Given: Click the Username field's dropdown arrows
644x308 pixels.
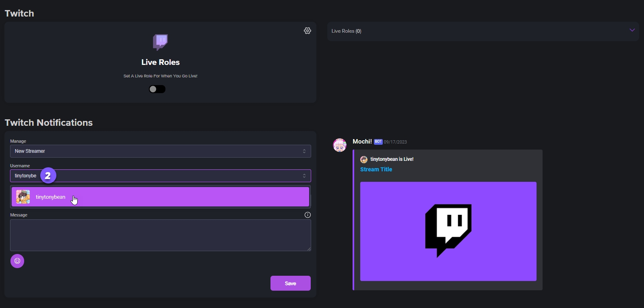Looking at the screenshot, I should (304, 176).
